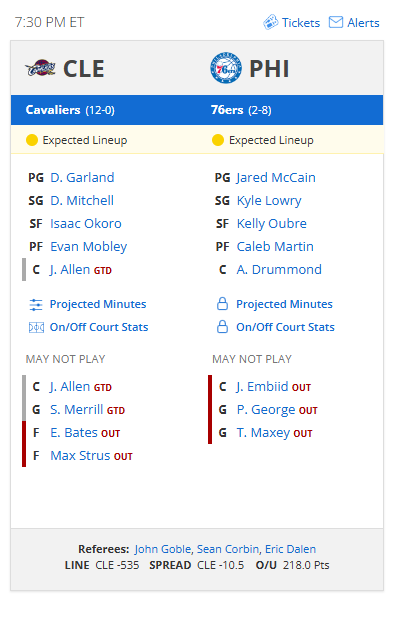Click the Alerts envelope icon

point(336,22)
